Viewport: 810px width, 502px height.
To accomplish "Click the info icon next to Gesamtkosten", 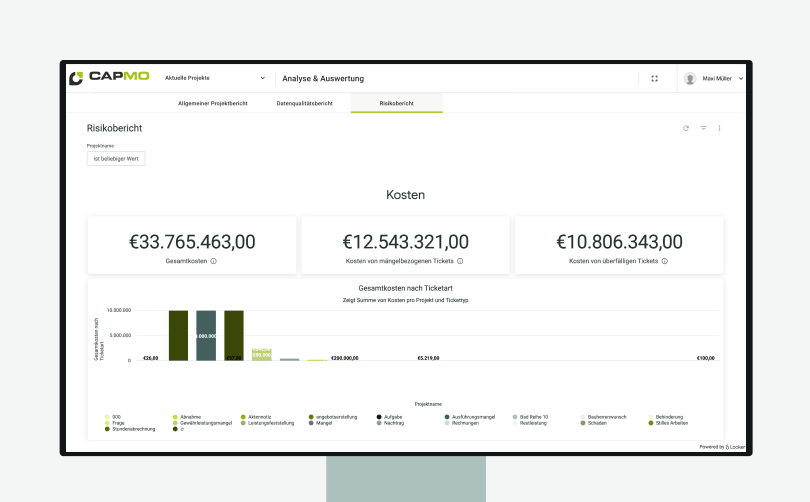I will click(x=213, y=261).
